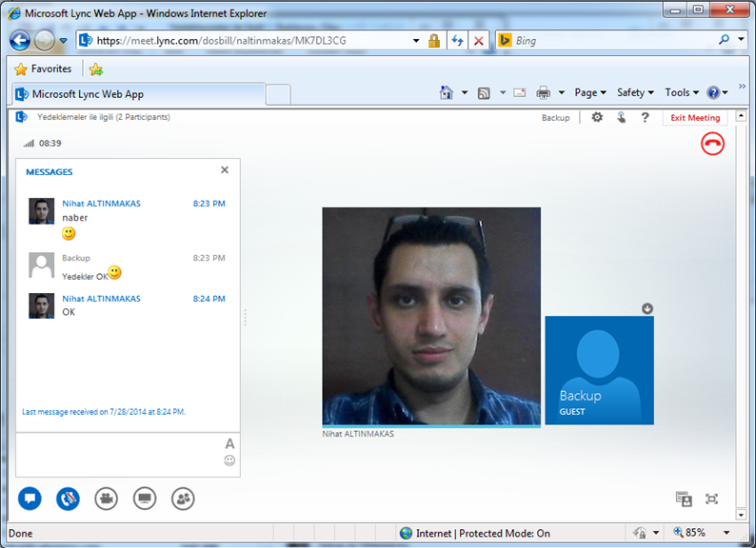This screenshot has height=548, width=756.
Task: Click the Home page icon
Action: 447,92
